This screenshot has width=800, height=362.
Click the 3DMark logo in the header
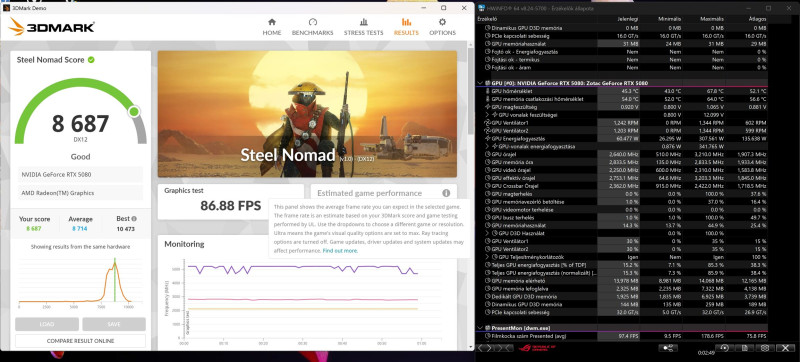(52, 27)
